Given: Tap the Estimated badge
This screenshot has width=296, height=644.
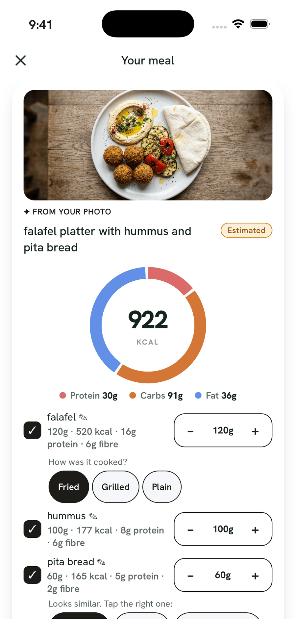Looking at the screenshot, I should coord(246,230).
